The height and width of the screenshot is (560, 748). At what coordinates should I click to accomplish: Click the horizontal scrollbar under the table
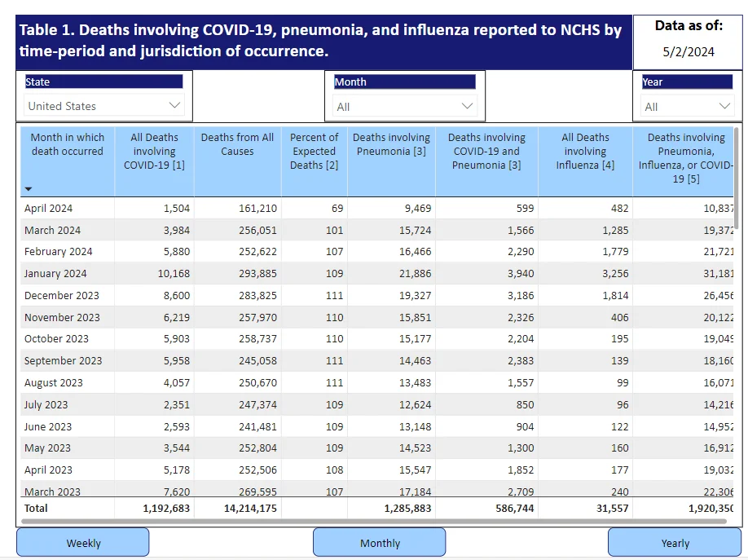pyautogui.click(x=374, y=522)
